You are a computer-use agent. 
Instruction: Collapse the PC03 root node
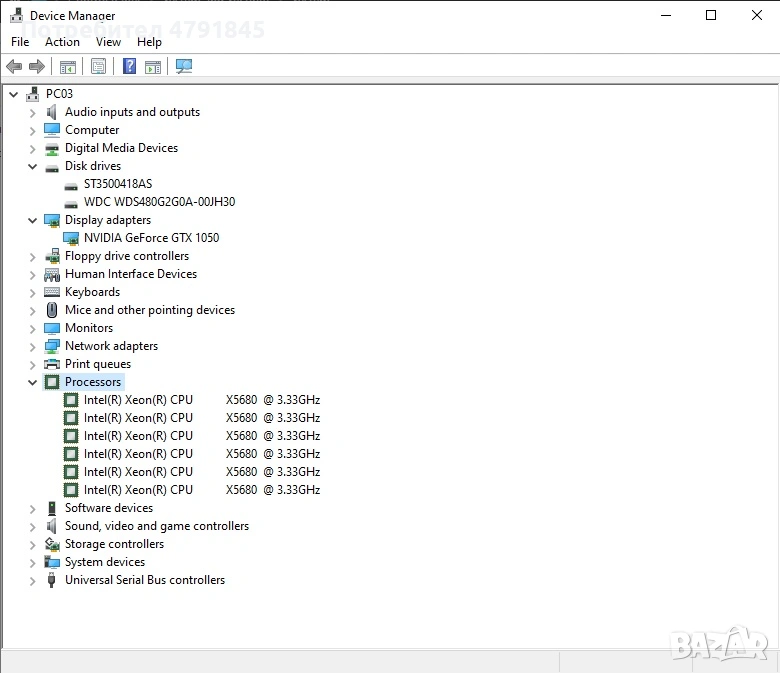point(14,94)
